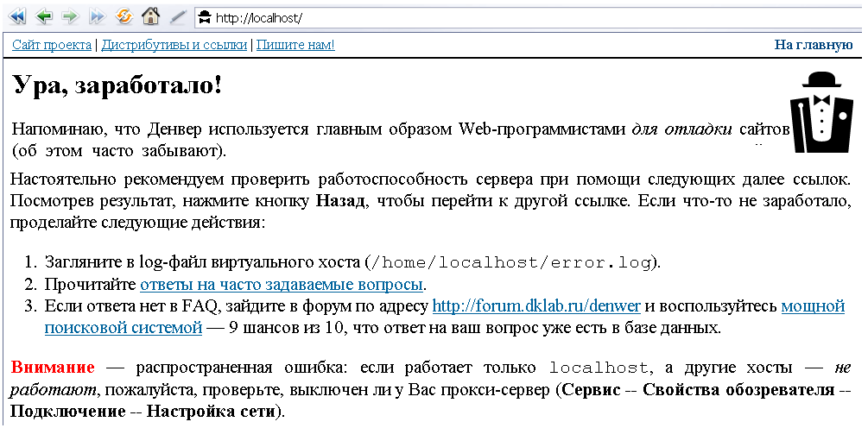Go forward with the green right arrow
Viewport: 868px width, 428px height.
click(71, 16)
